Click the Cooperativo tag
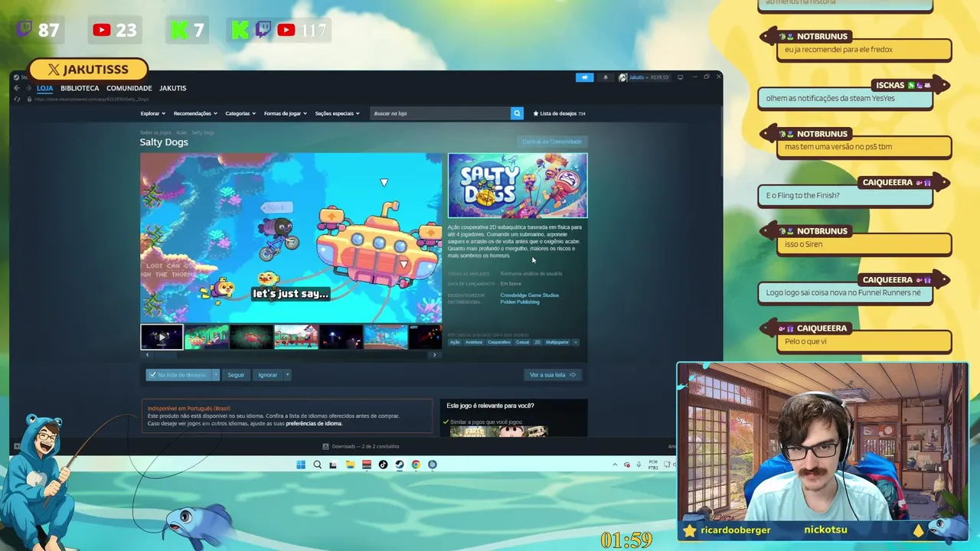The width and height of the screenshot is (980, 551). (499, 342)
